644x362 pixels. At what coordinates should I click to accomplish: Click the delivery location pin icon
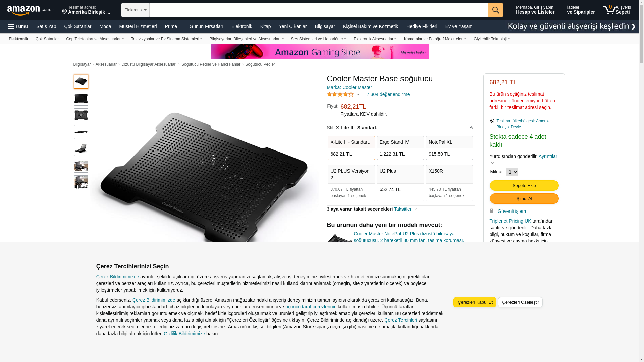tap(64, 12)
